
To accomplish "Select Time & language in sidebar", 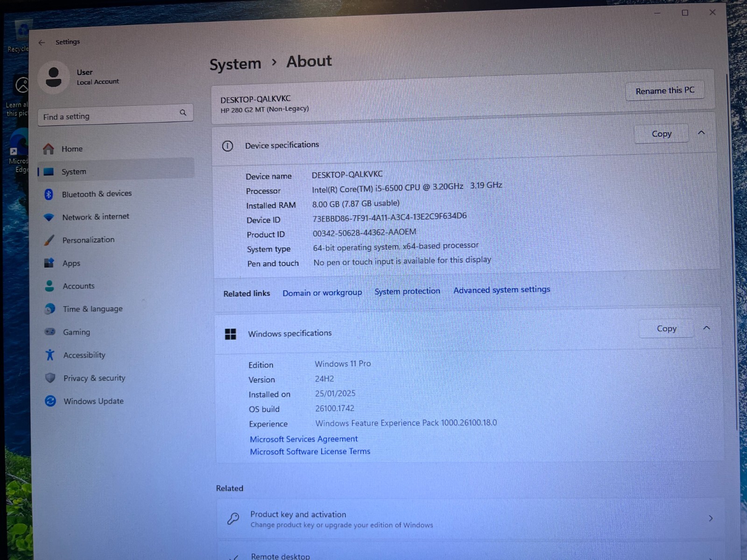I will click(x=93, y=309).
